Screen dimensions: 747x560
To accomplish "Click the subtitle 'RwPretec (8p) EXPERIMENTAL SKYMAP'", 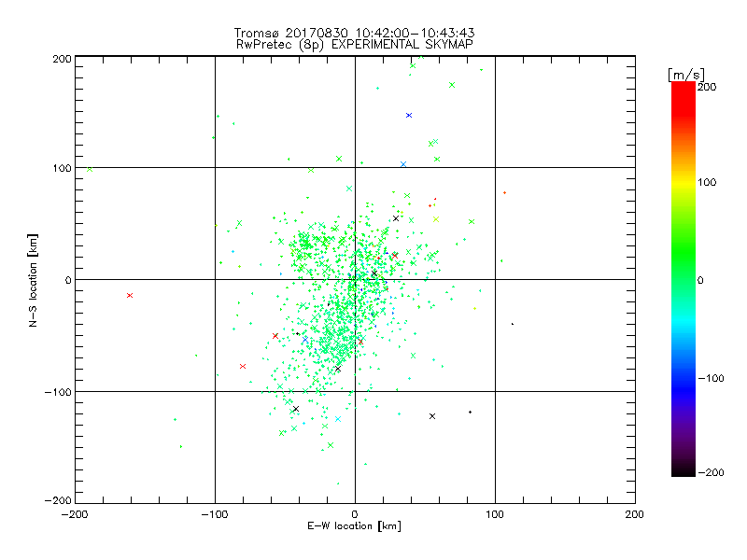I will click(355, 45).
